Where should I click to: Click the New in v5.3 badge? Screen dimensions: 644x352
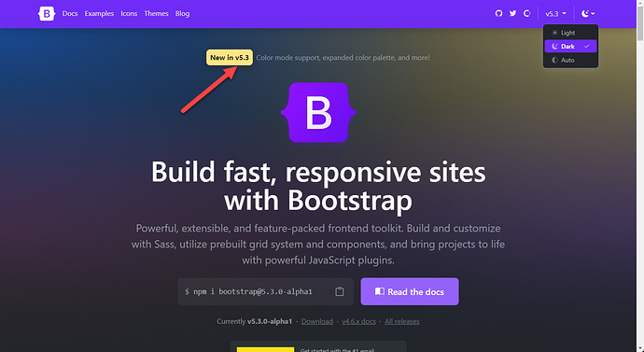(230, 58)
